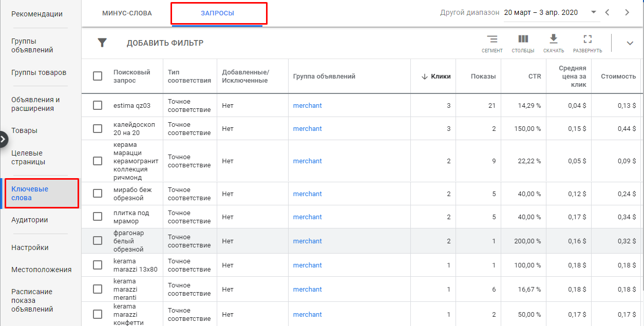This screenshot has width=644, height=326.
Task: Toggle the select-all checkbox in header
Action: 98,76
